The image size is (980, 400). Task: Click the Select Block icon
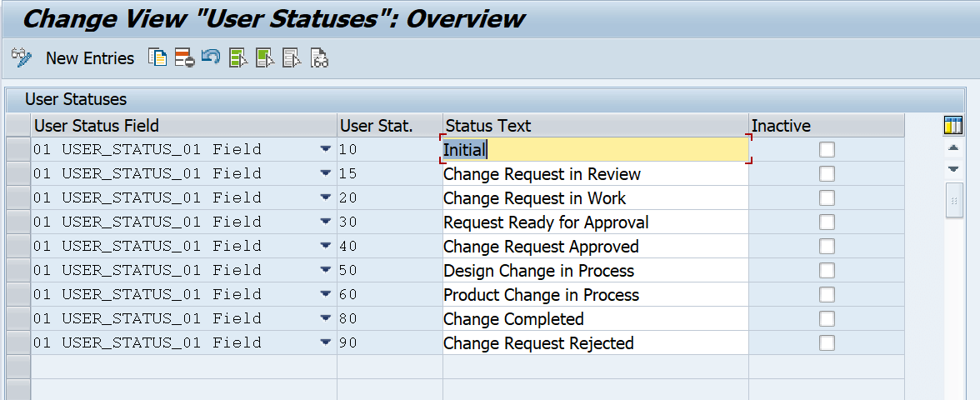pyautogui.click(x=265, y=57)
